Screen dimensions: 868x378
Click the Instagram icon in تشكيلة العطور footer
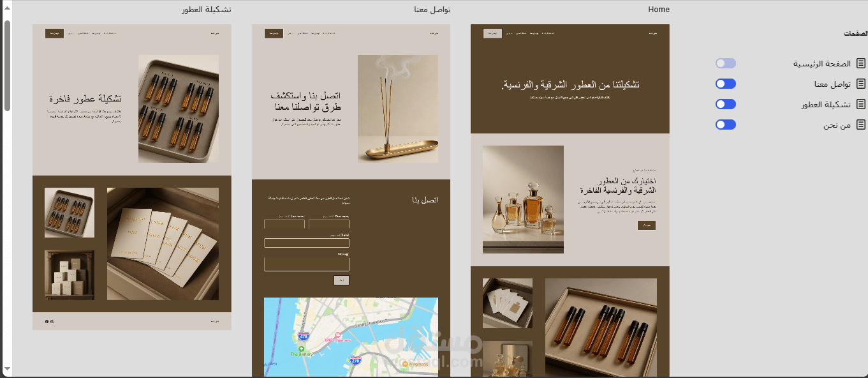pos(52,321)
